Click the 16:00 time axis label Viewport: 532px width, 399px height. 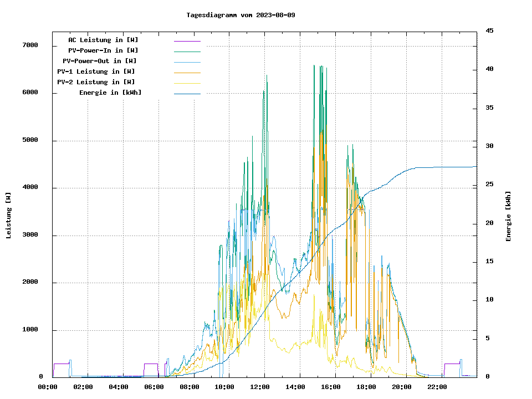point(331,387)
